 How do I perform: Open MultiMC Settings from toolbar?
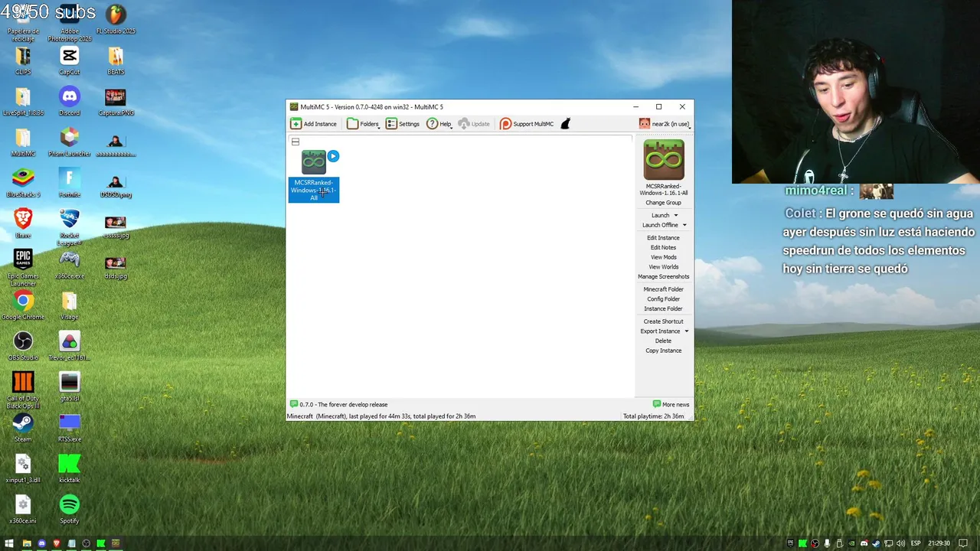(x=403, y=124)
